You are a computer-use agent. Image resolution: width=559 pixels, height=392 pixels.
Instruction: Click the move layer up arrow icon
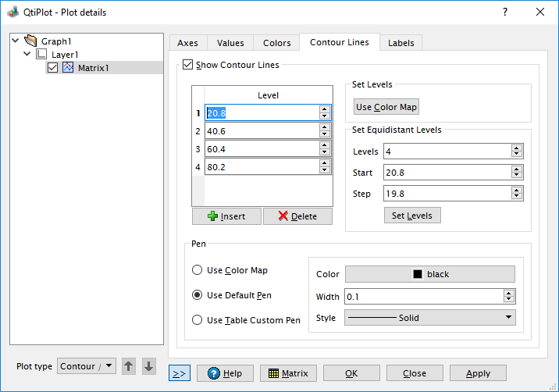coord(130,366)
